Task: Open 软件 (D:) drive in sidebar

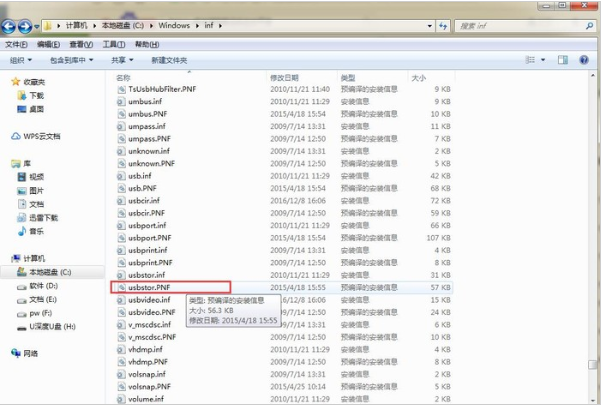Action: coord(44,285)
